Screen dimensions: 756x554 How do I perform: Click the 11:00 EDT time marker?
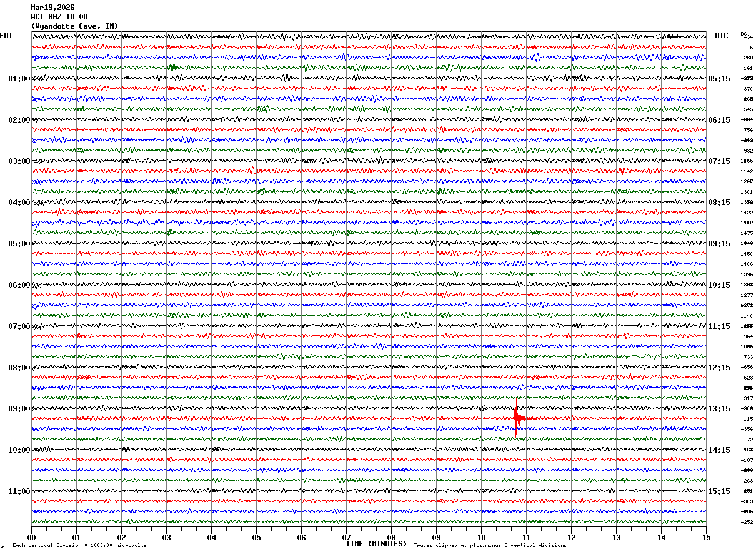point(19,491)
